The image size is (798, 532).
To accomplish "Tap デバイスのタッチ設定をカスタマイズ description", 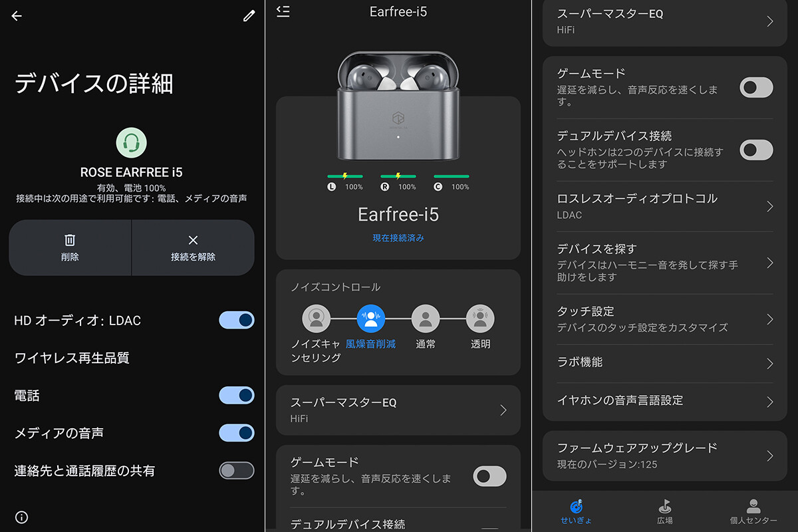I will 642,328.
